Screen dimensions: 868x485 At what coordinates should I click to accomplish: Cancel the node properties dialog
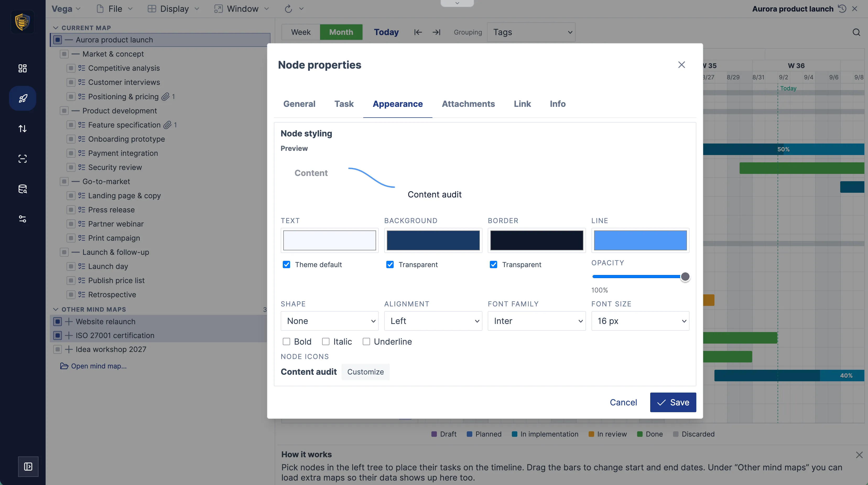623,402
